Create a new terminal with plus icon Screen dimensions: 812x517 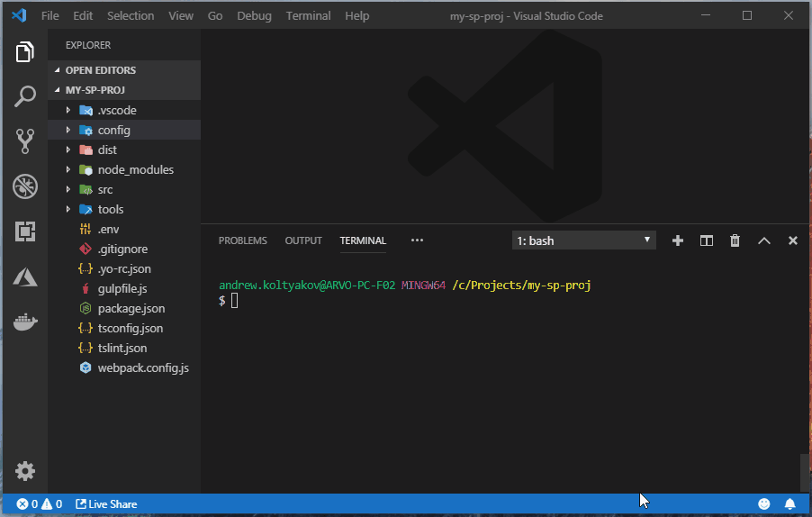[x=677, y=240]
